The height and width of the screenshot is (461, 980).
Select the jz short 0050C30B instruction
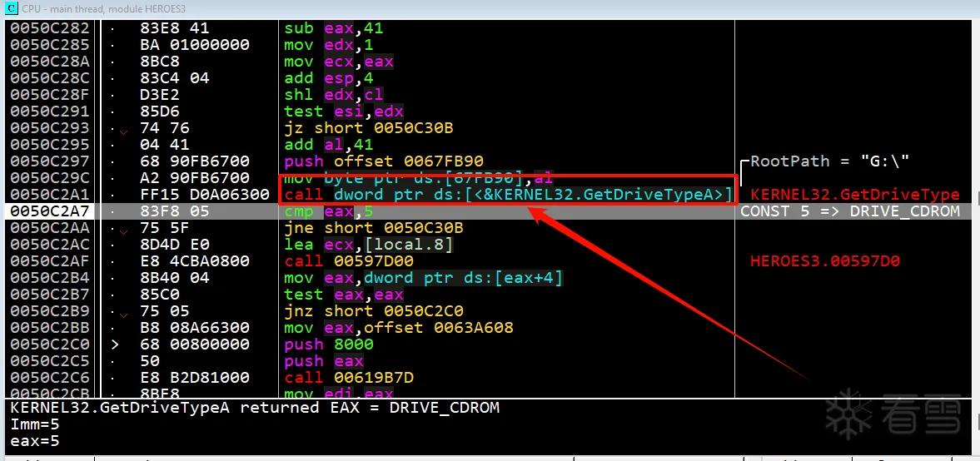(370, 128)
